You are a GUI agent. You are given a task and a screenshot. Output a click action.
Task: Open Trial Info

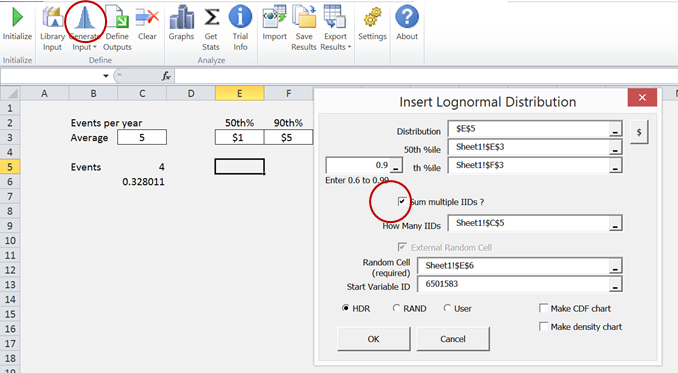[x=240, y=27]
